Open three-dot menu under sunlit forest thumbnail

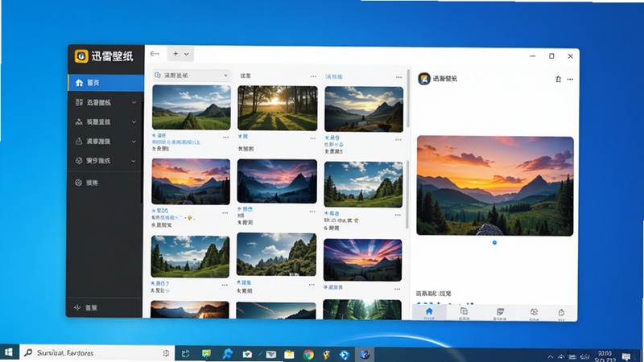click(313, 138)
